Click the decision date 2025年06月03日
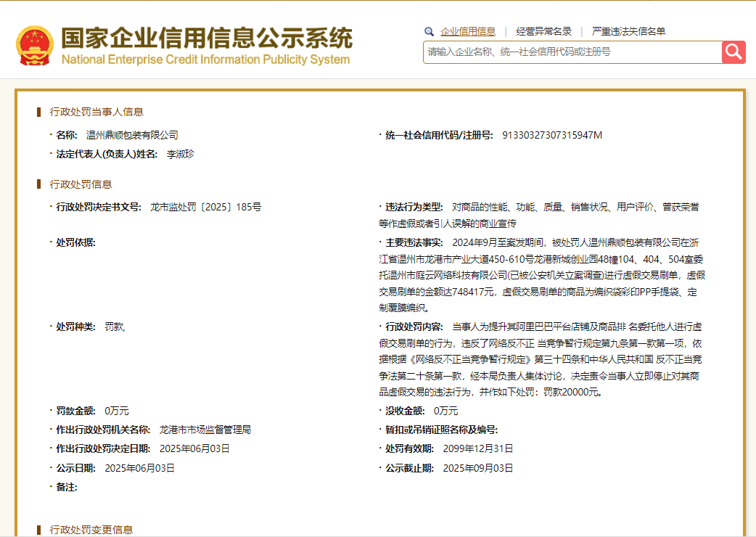The width and height of the screenshot is (756, 537). [x=194, y=448]
